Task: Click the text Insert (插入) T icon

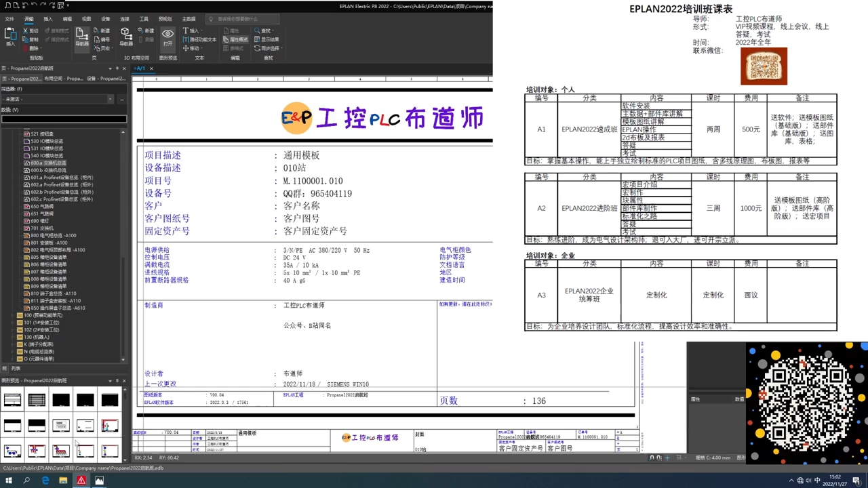Action: coord(185,31)
